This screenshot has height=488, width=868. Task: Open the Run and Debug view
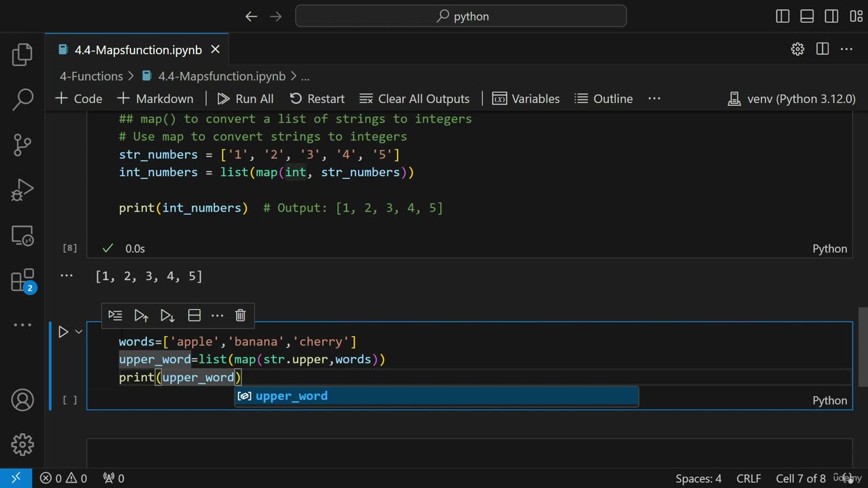click(22, 190)
